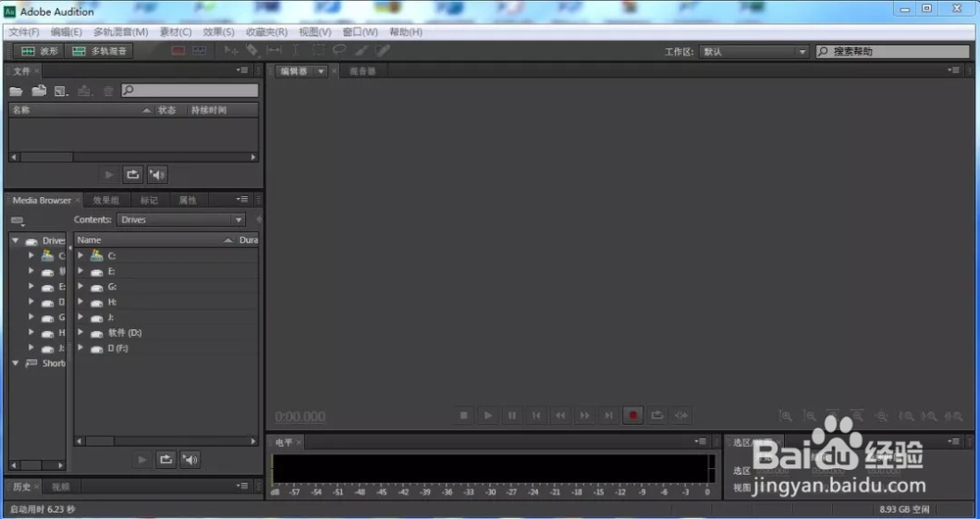The height and width of the screenshot is (519, 980).
Task: Click the red Record button
Action: coord(632,415)
